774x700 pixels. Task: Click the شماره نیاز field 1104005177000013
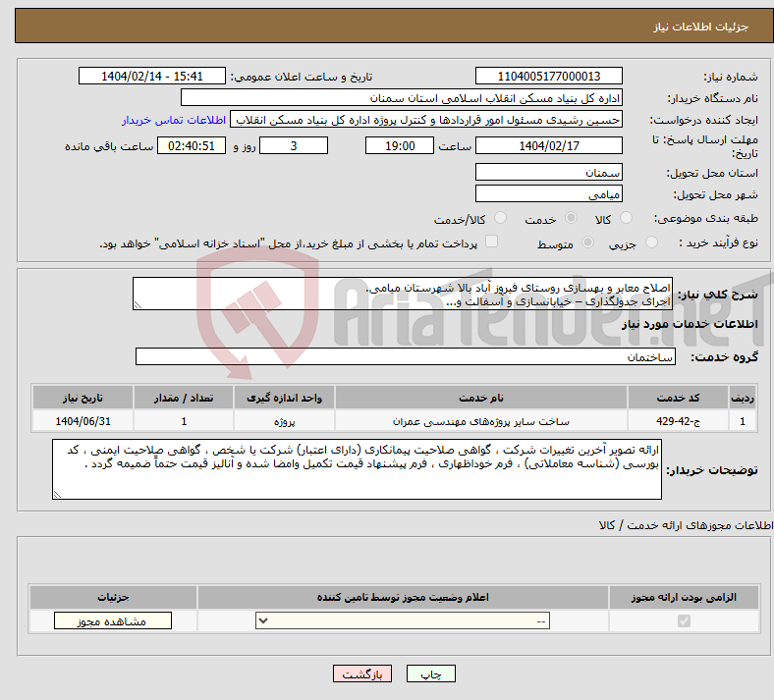tap(549, 76)
